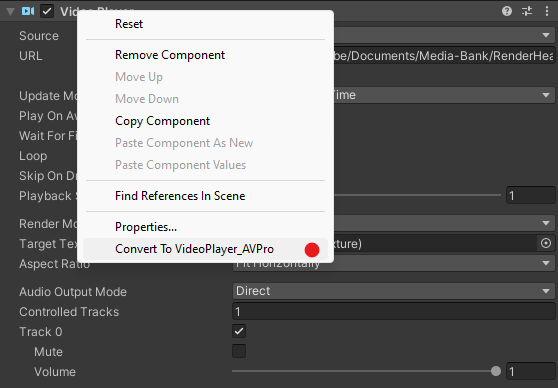
Task: Collapse the Video Player component foldout
Action: coord(10,12)
